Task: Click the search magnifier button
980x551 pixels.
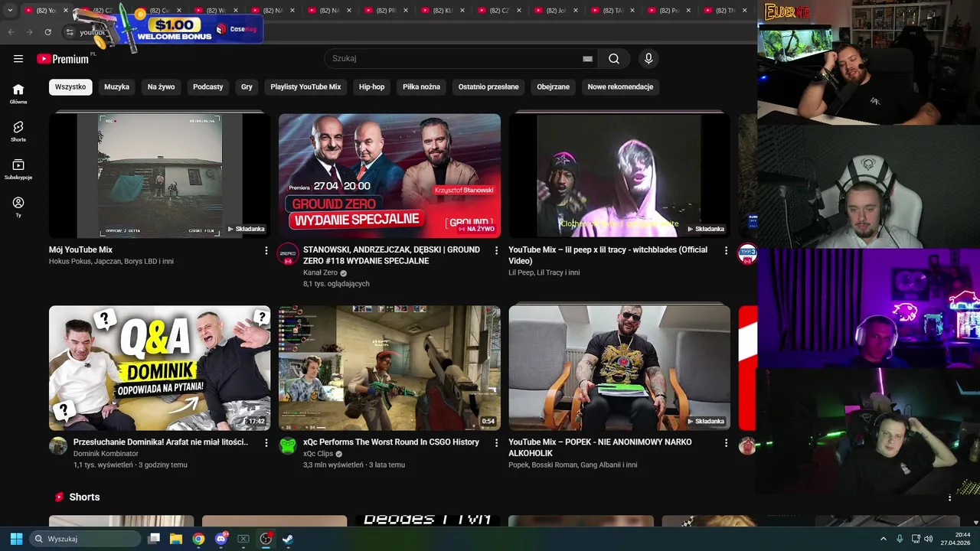Action: 614,58
